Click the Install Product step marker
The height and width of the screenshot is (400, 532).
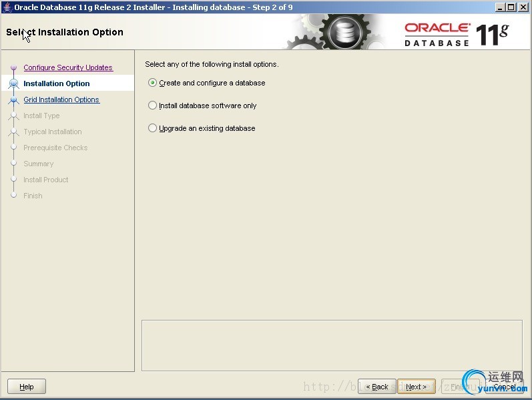click(13, 179)
